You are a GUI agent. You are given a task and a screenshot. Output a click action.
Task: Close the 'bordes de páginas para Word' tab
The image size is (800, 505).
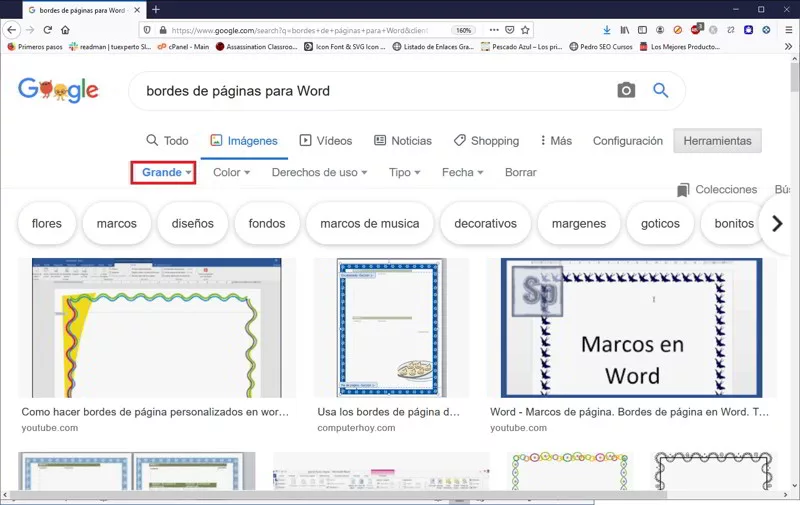tap(137, 10)
